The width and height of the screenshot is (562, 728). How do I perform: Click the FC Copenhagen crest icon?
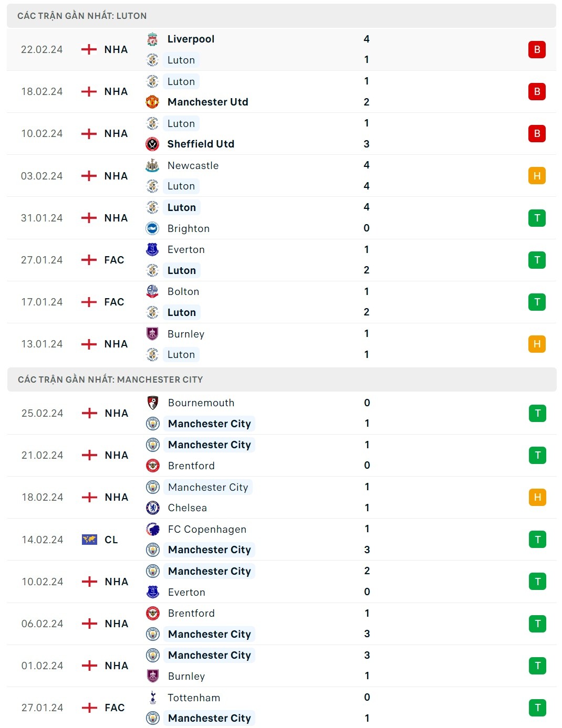(x=153, y=529)
